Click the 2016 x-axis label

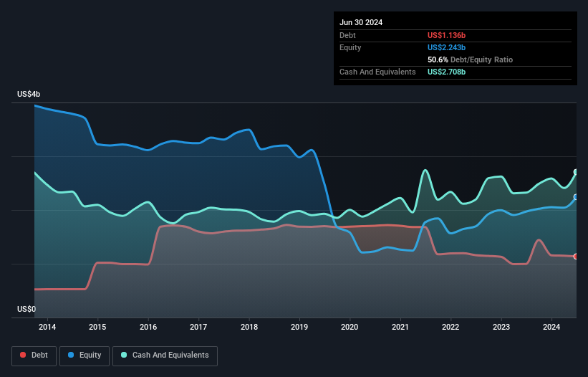(x=148, y=327)
